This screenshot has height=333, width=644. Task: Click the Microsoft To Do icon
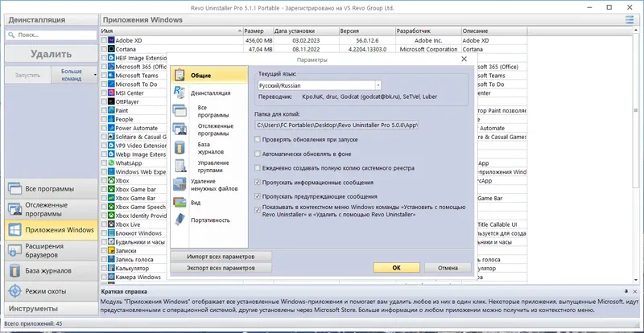point(111,84)
